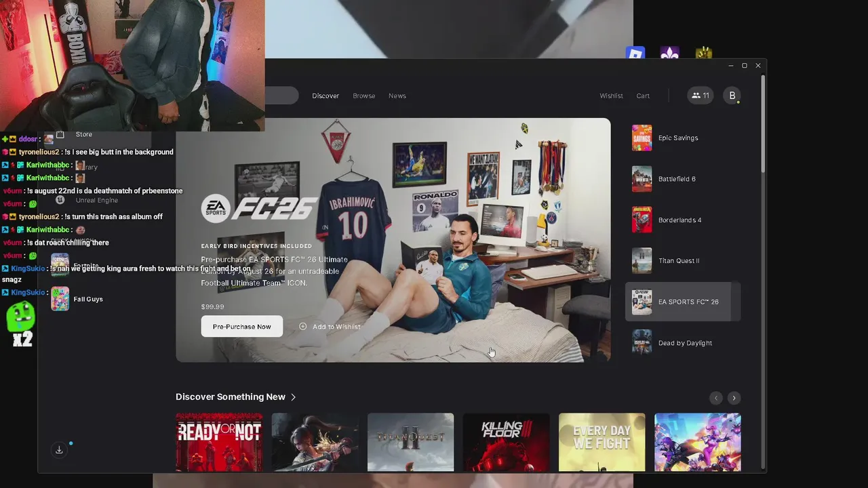Switch to the Browse tab
The height and width of the screenshot is (488, 868).
tap(363, 96)
